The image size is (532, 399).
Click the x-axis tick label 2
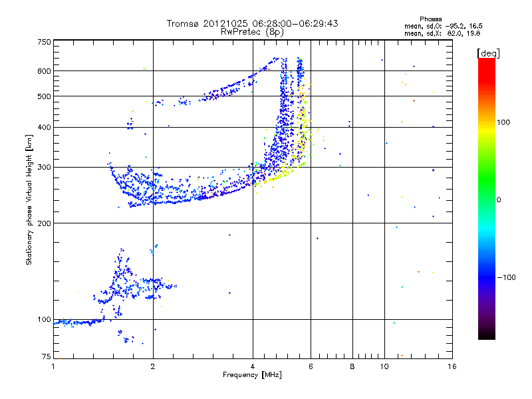click(x=153, y=366)
